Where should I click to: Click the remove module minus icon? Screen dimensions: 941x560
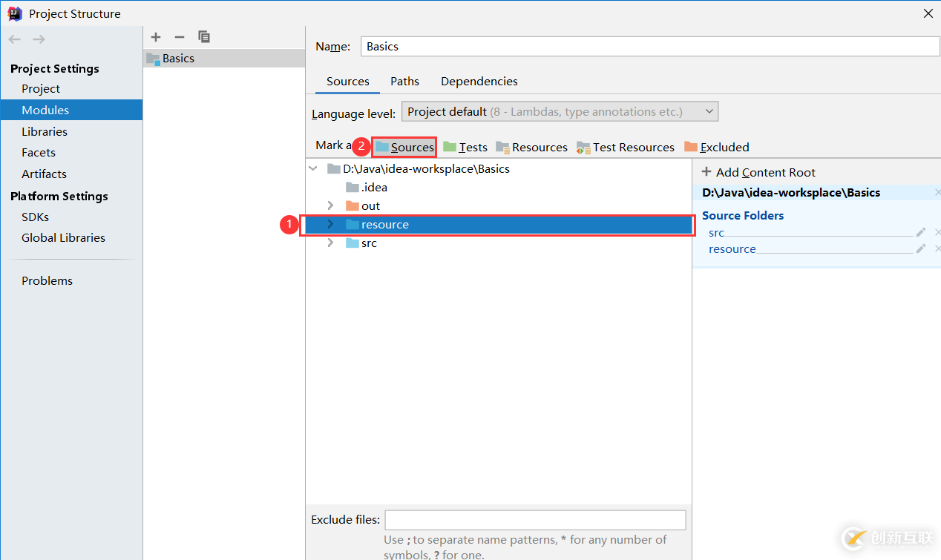(x=179, y=37)
